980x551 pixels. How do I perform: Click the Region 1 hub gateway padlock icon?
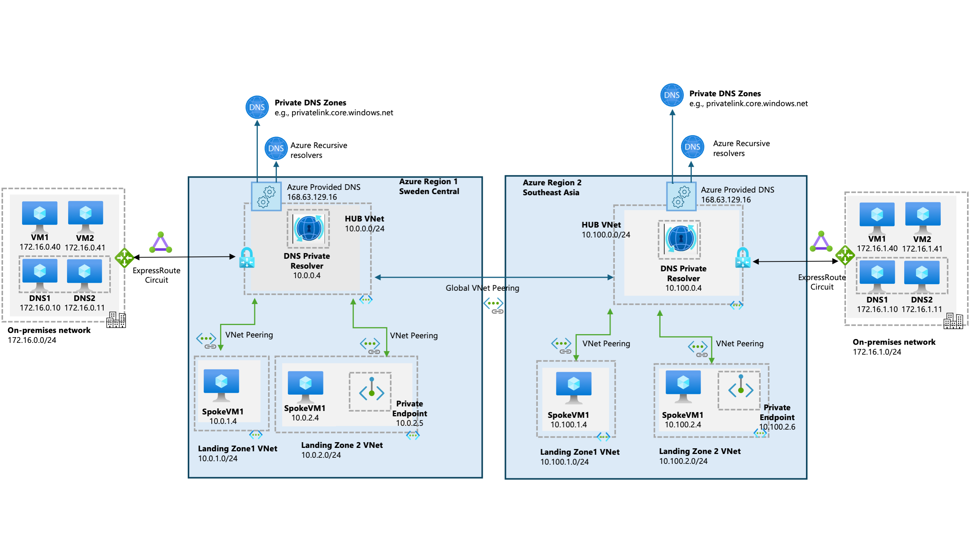[247, 258]
